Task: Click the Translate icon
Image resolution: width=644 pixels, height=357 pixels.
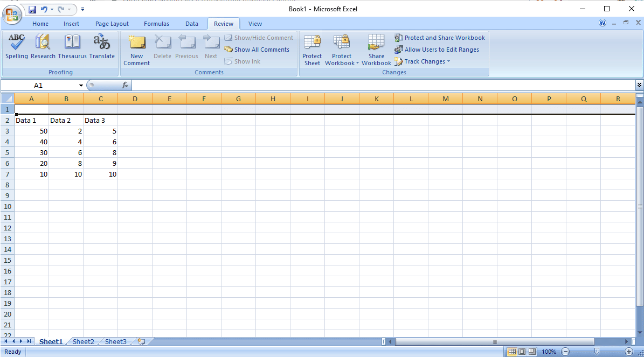Action: tap(102, 47)
